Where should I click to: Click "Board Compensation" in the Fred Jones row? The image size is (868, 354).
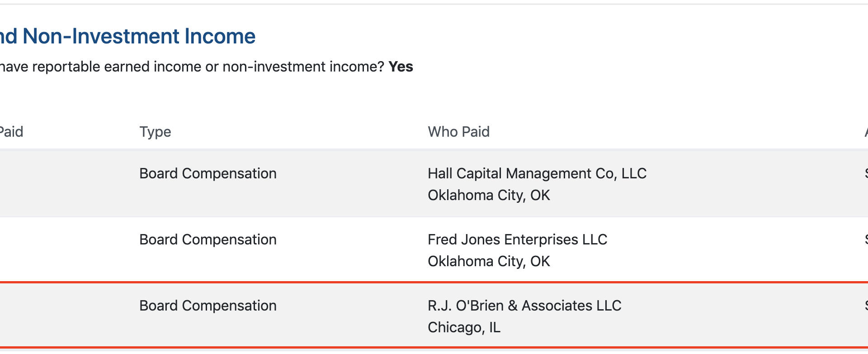coord(208,239)
